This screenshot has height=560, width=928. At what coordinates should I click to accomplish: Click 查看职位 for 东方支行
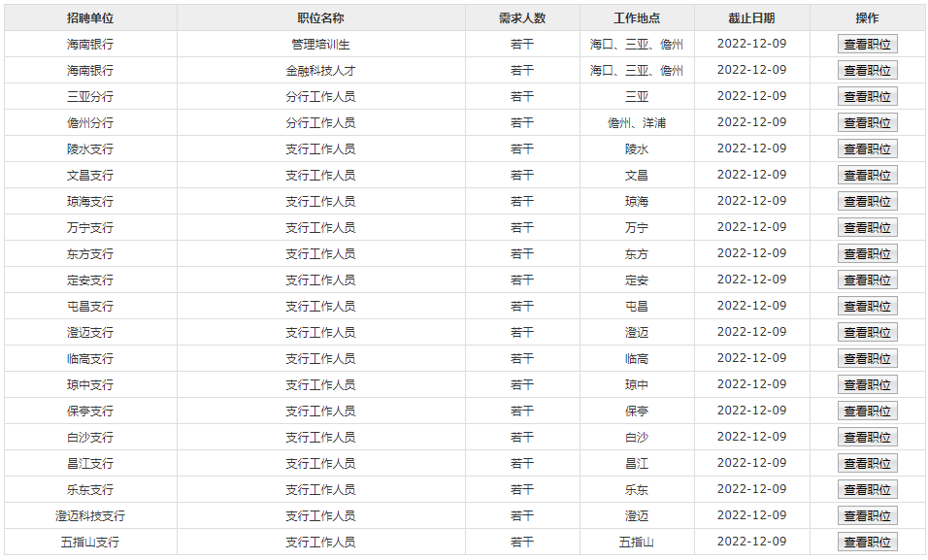pyautogui.click(x=867, y=253)
